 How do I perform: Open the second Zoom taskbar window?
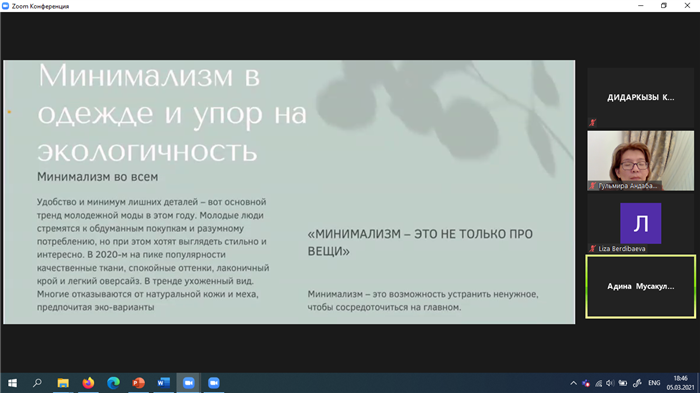tap(214, 383)
